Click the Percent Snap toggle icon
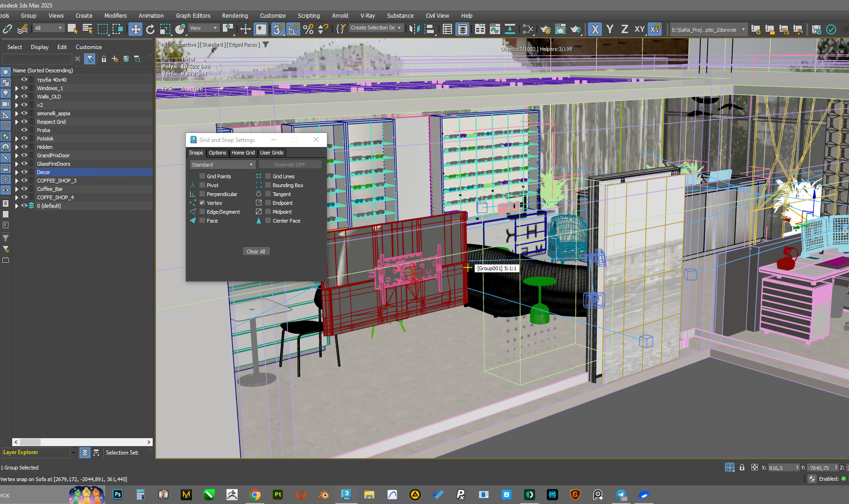 308,29
